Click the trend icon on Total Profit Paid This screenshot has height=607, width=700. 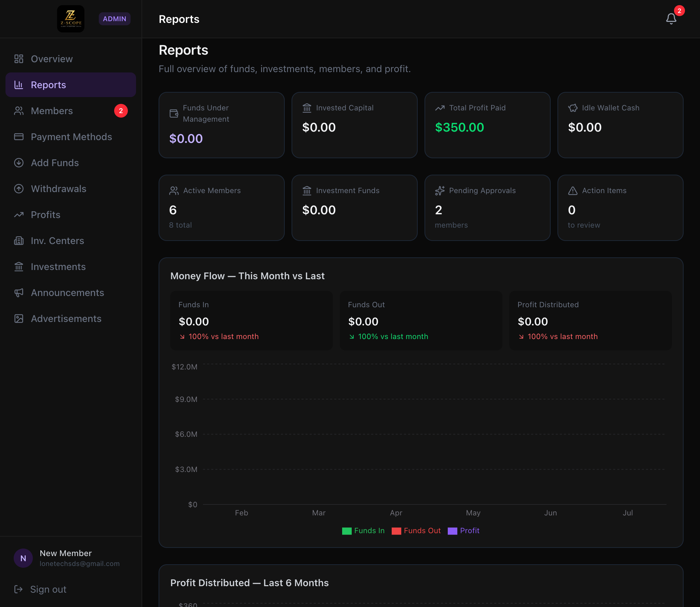click(440, 108)
